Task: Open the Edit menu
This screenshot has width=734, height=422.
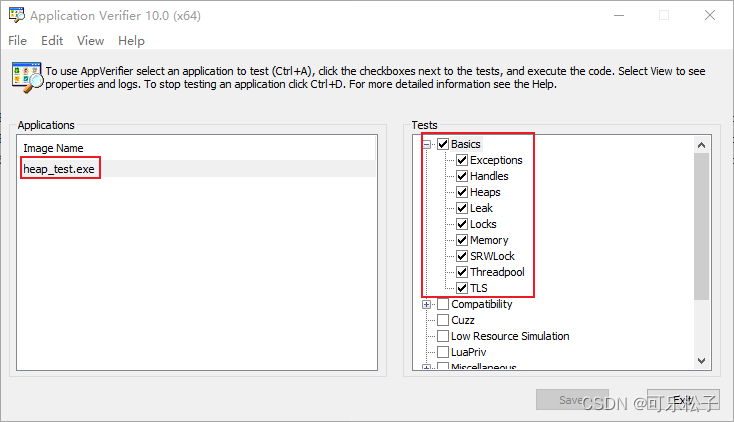Action: [52, 41]
